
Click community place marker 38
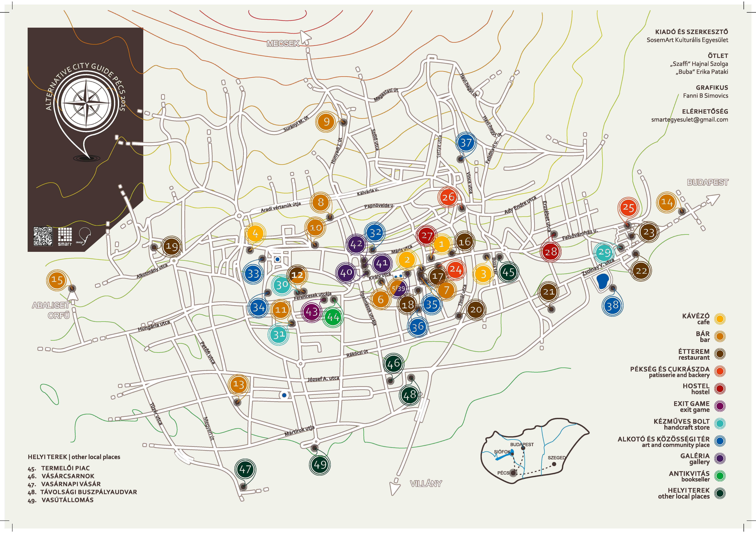click(x=612, y=306)
